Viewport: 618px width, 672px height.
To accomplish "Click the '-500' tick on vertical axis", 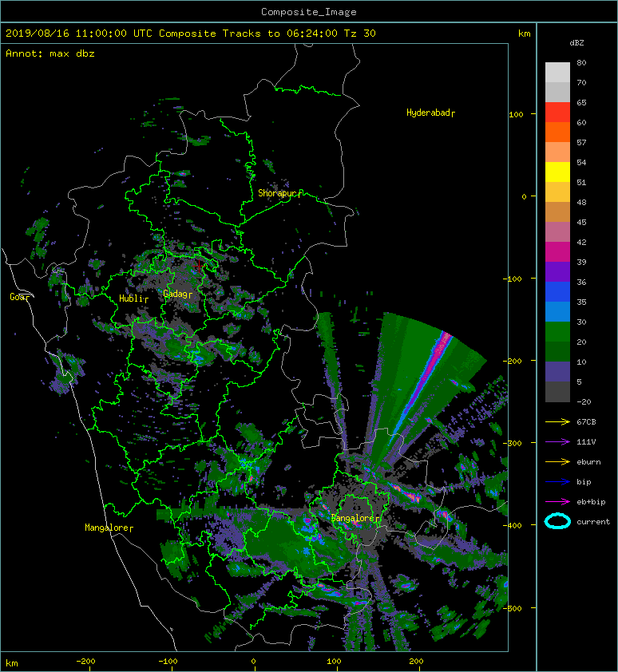I will 513,608.
